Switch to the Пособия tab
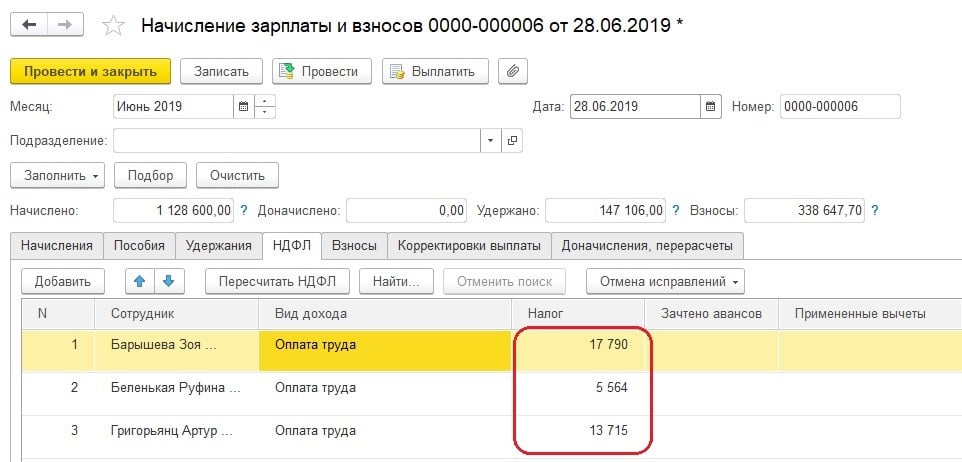 [139, 245]
